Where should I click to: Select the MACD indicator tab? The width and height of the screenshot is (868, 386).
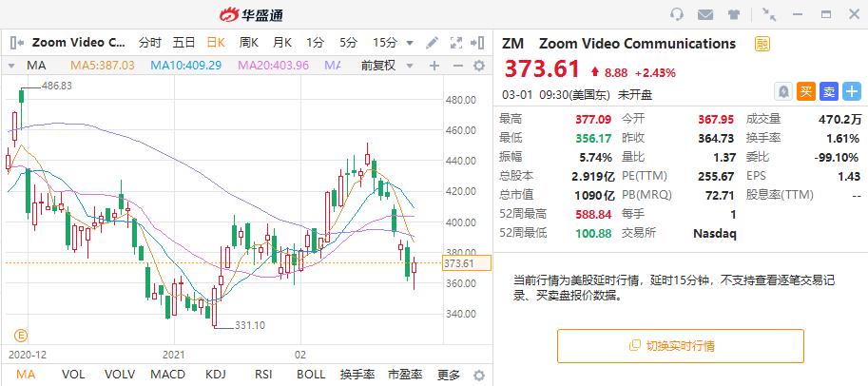point(167,375)
